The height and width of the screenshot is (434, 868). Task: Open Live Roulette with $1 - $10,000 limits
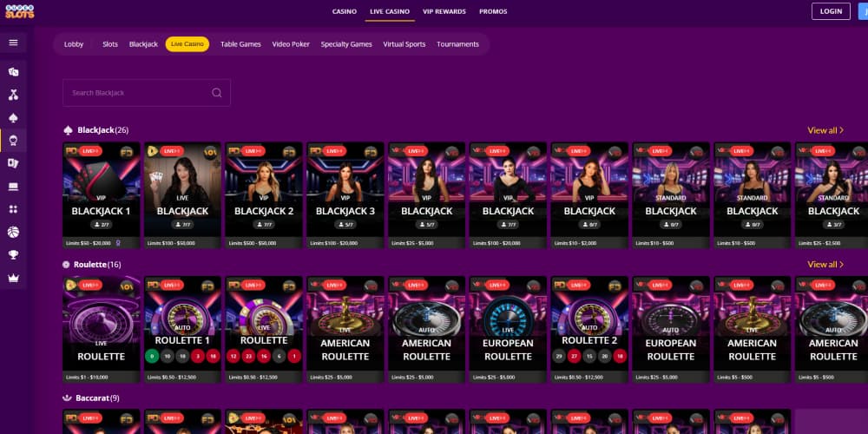[102, 329]
